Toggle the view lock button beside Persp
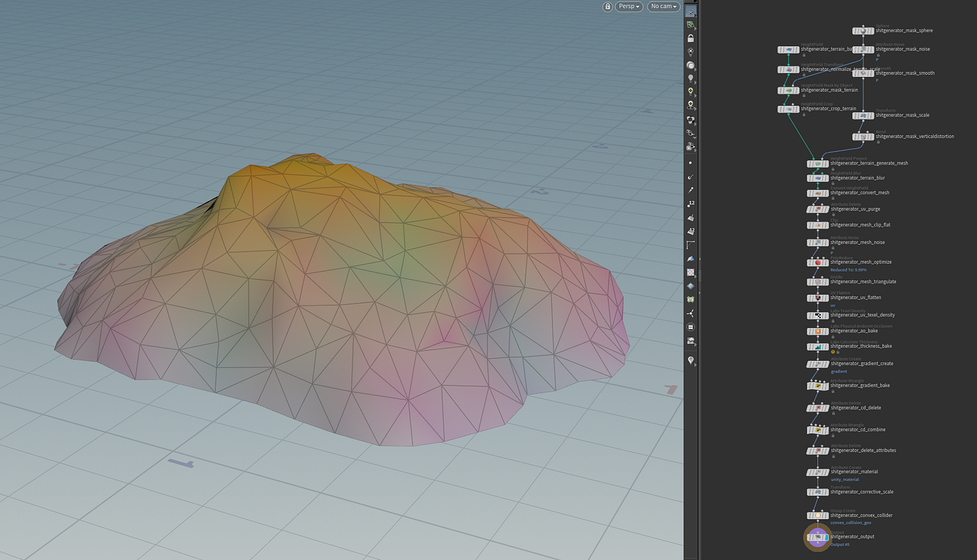Image resolution: width=977 pixels, height=560 pixels. pos(608,6)
